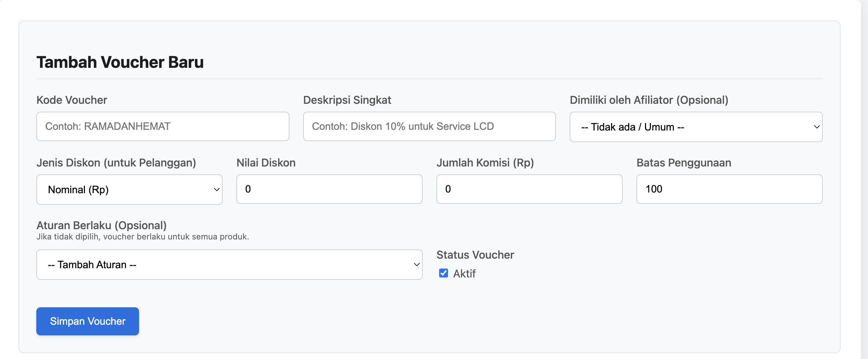868x359 pixels.
Task: Click the Aturan Berlaku (Opsional) label
Action: (101, 225)
